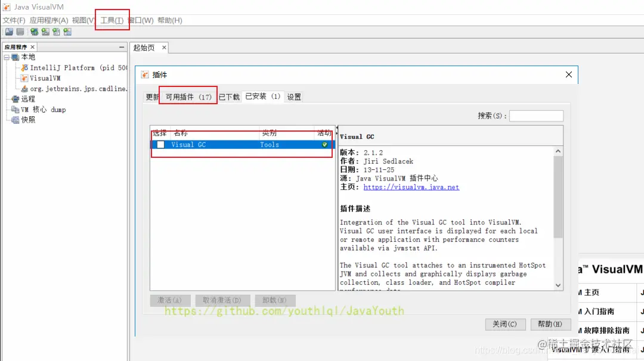
Task: Click the description scrollbar up arrow
Action: coord(558,151)
